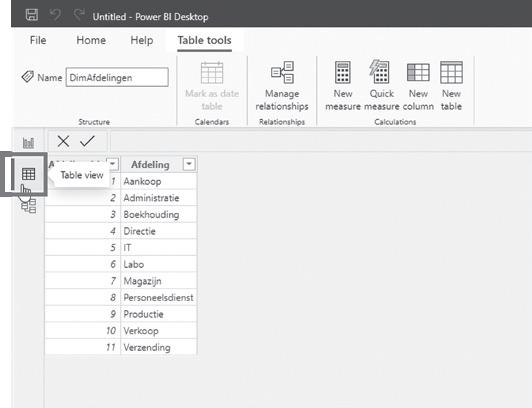Click the table Name input field

pyautogui.click(x=117, y=77)
